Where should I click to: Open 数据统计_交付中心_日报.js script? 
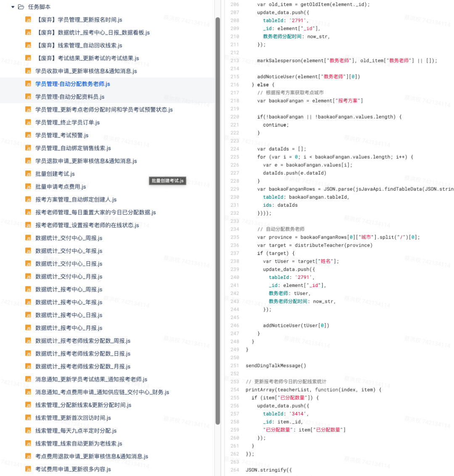(69, 263)
